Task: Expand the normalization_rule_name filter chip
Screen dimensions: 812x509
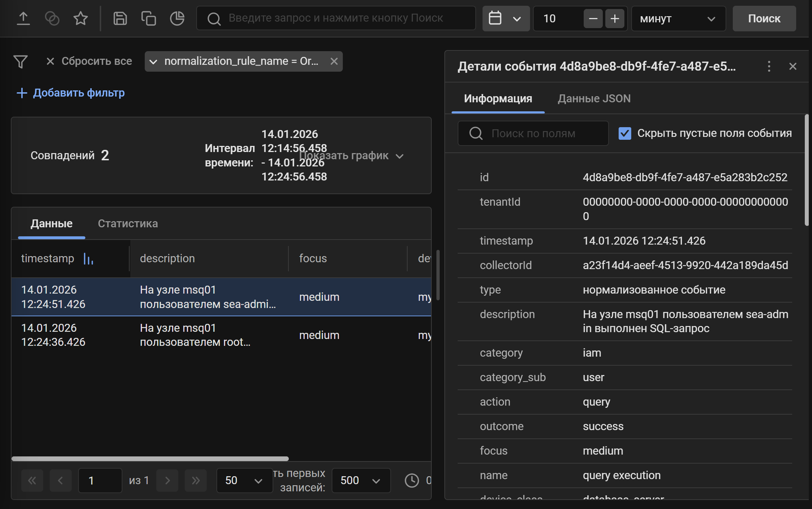Action: tap(154, 61)
